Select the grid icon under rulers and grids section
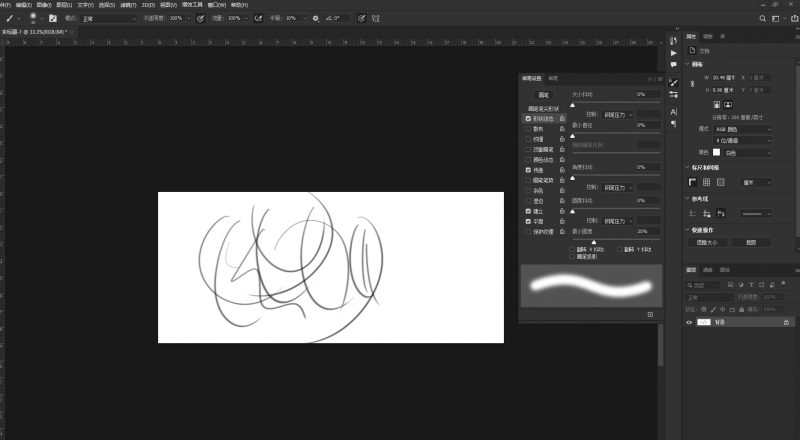The height and width of the screenshot is (440, 800). [x=706, y=183]
